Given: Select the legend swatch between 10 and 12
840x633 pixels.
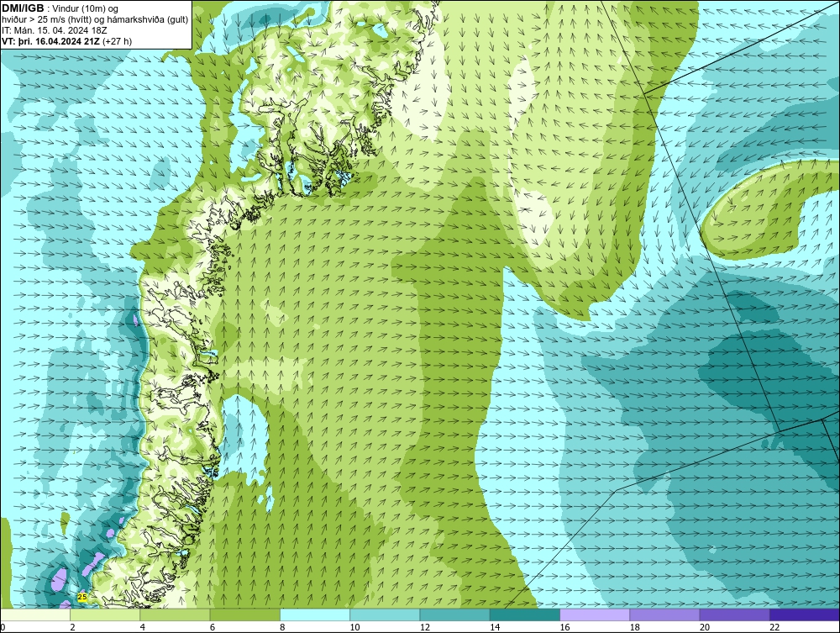Looking at the screenshot, I should pyautogui.click(x=385, y=615).
